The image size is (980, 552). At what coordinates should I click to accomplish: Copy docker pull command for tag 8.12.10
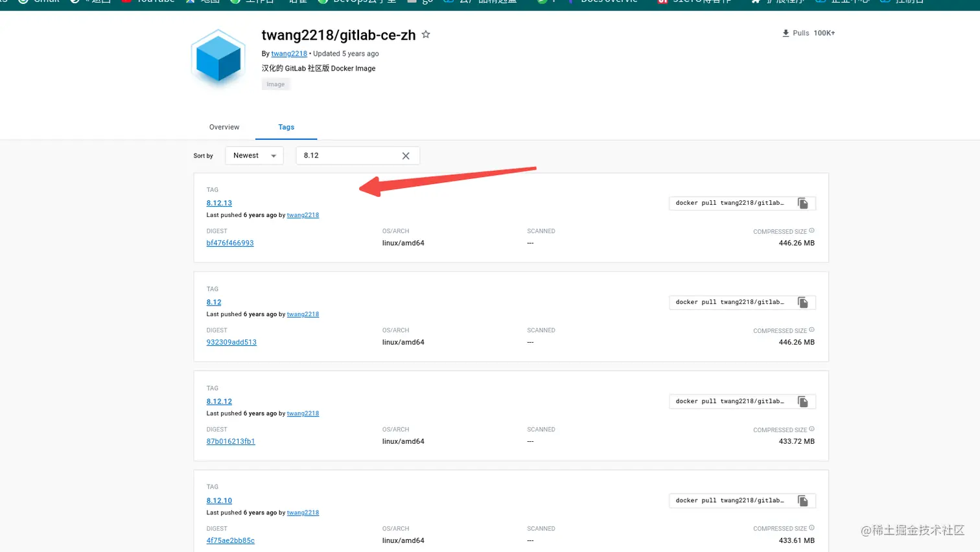802,501
